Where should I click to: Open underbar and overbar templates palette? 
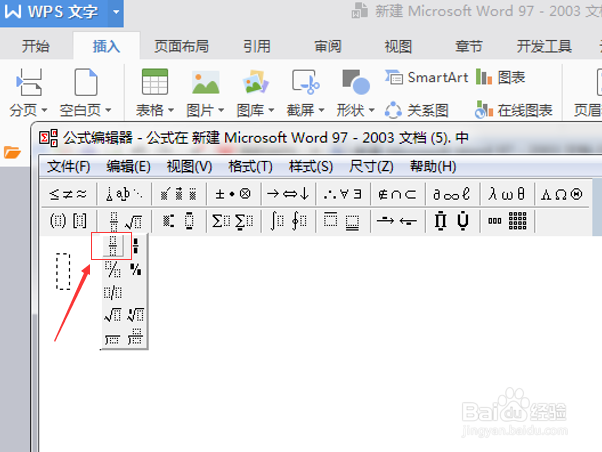[x=343, y=221]
